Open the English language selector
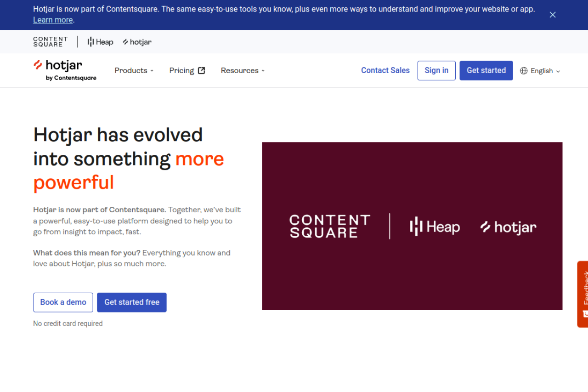Screen dimensions: 588x392 [541, 70]
